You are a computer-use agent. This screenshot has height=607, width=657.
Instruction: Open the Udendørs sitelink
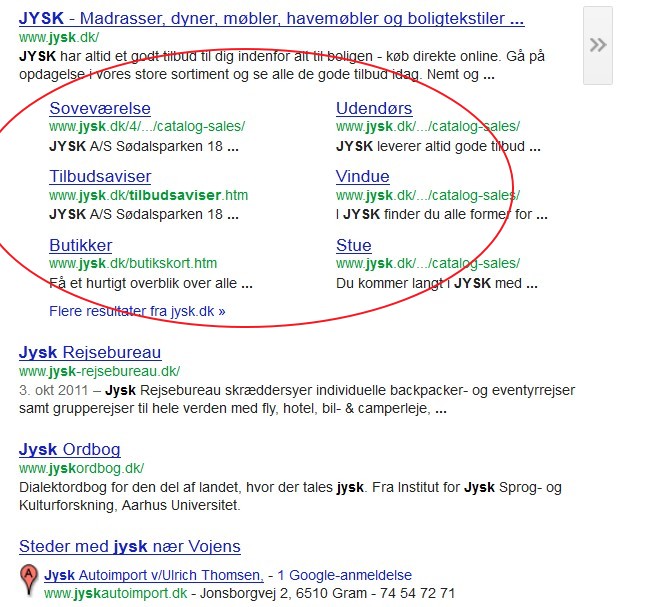pyautogui.click(x=374, y=108)
